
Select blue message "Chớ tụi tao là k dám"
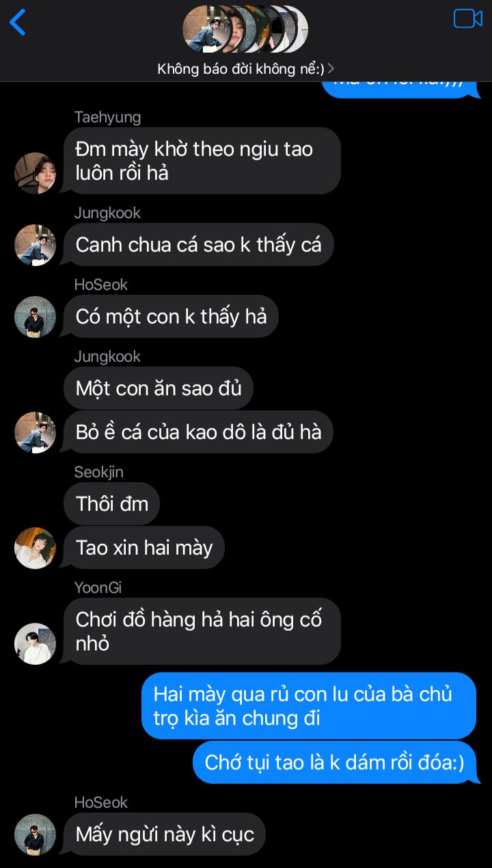click(335, 762)
